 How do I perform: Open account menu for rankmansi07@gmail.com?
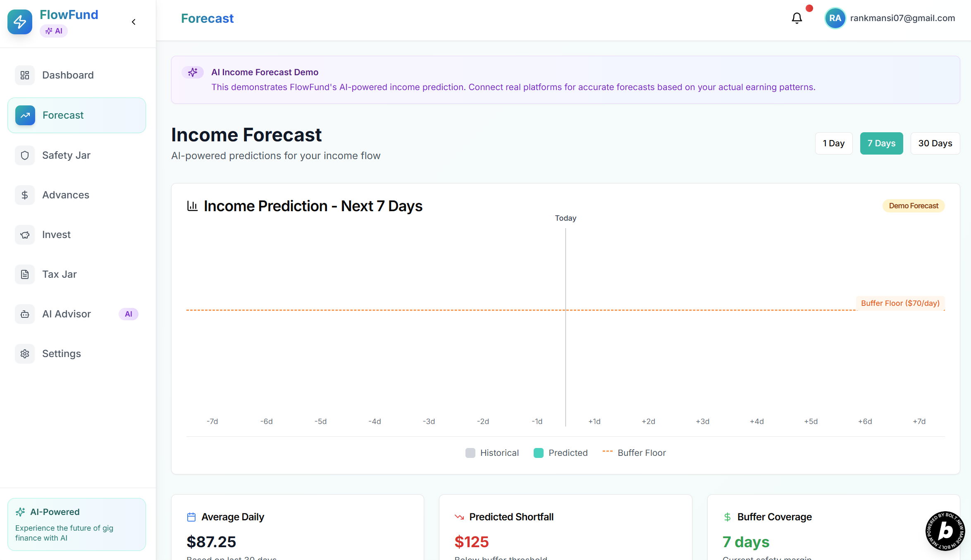[902, 18]
